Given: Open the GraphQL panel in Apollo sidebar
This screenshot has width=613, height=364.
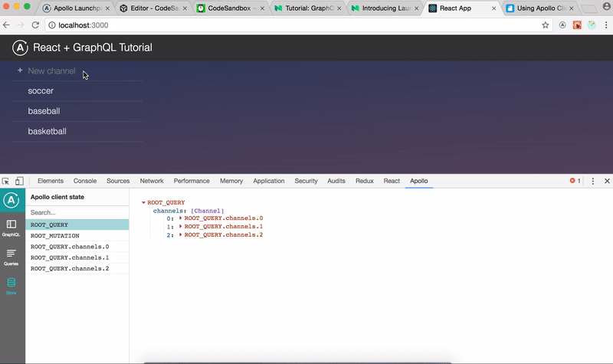Looking at the screenshot, I should click(x=11, y=228).
